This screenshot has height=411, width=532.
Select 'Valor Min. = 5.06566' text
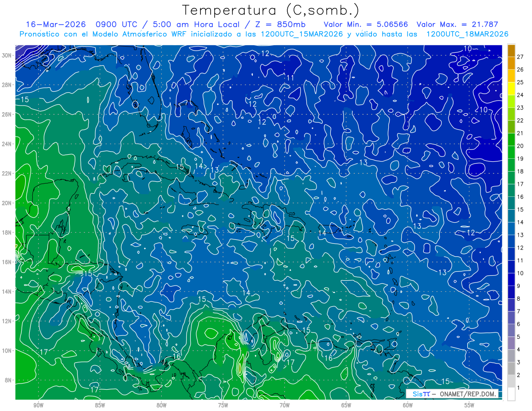pyautogui.click(x=366, y=25)
